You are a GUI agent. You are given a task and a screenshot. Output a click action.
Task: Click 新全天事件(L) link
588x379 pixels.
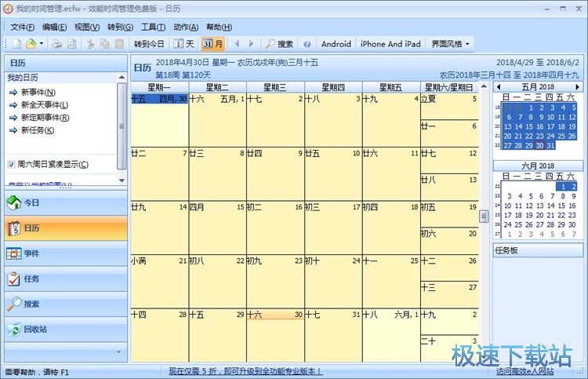pyautogui.click(x=45, y=105)
